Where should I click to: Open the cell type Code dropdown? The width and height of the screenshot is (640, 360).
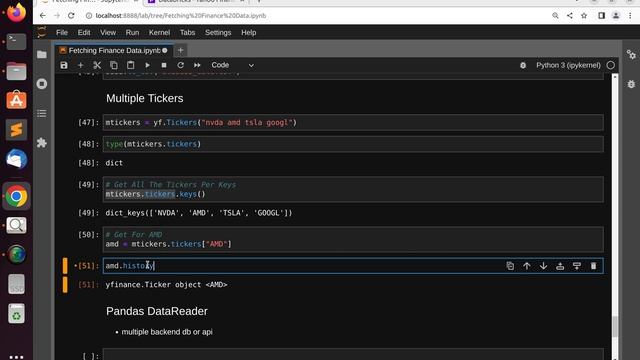pos(232,65)
